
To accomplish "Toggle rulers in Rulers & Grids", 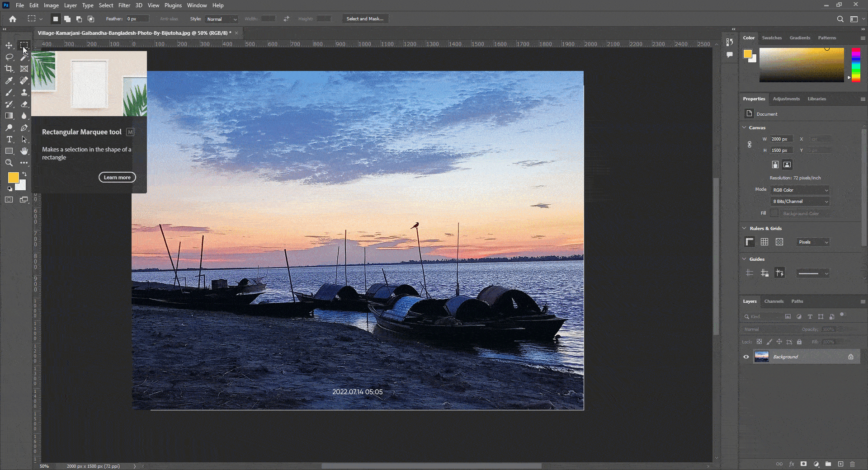I will click(750, 242).
